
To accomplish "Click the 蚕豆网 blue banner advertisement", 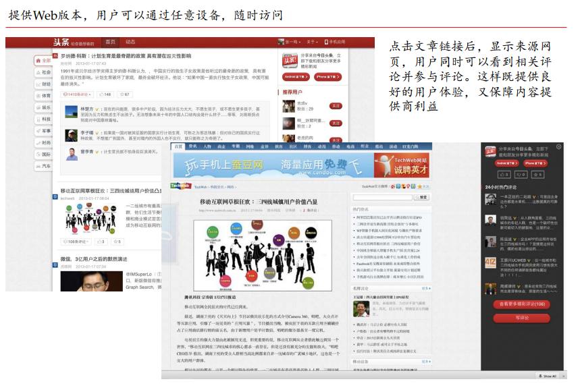I will click(x=273, y=165).
